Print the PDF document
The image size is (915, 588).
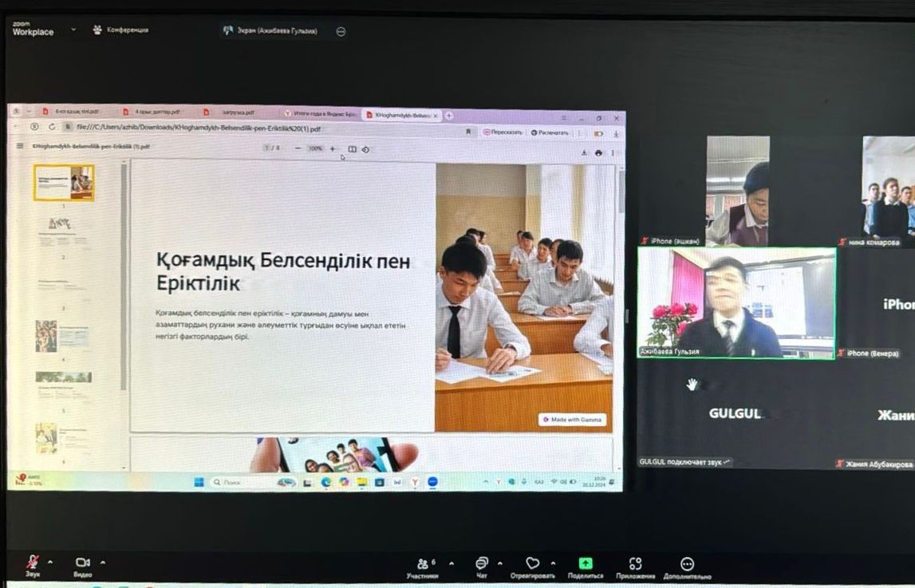[598, 153]
